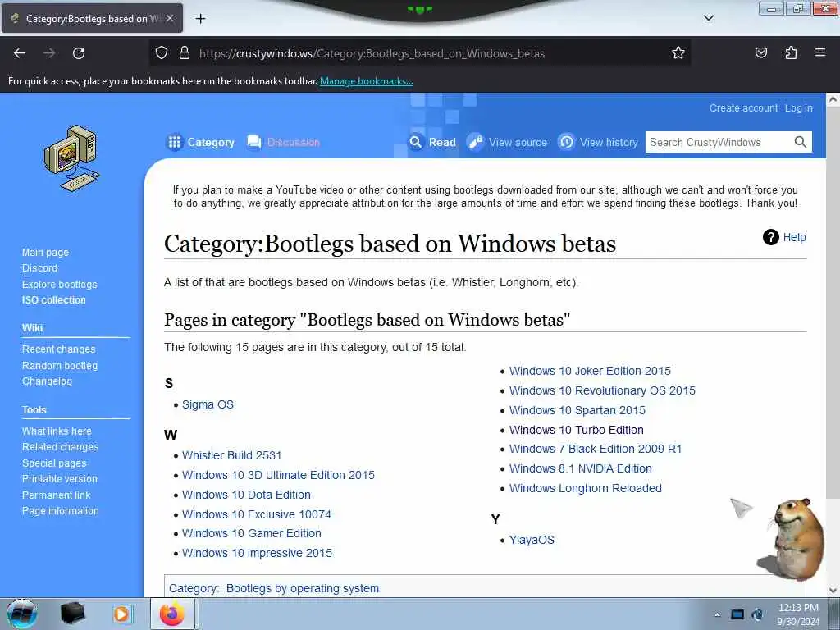Switch to the Category tab
The image size is (840, 630).
(x=200, y=142)
